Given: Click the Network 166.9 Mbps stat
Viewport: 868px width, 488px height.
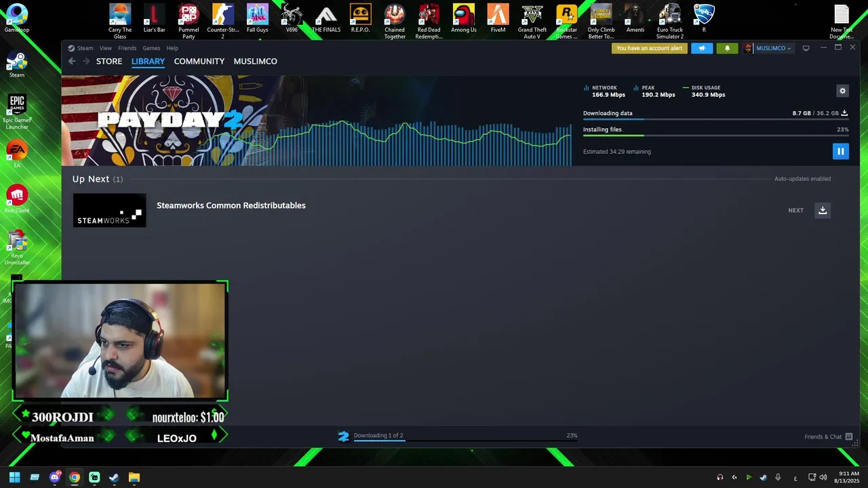Looking at the screenshot, I should 605,91.
